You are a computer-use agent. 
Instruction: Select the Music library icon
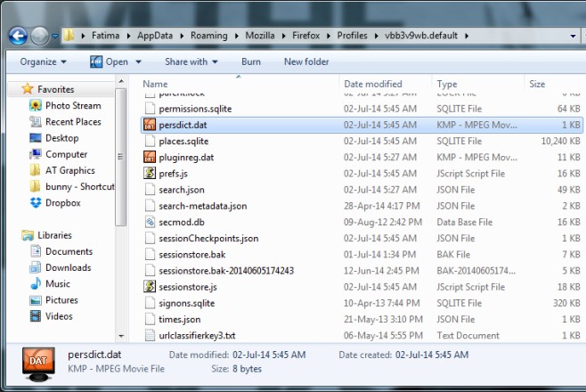coord(35,283)
